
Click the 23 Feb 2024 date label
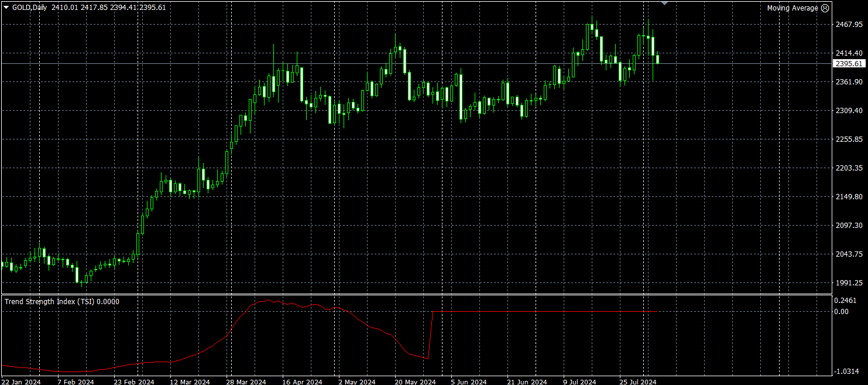(134, 381)
